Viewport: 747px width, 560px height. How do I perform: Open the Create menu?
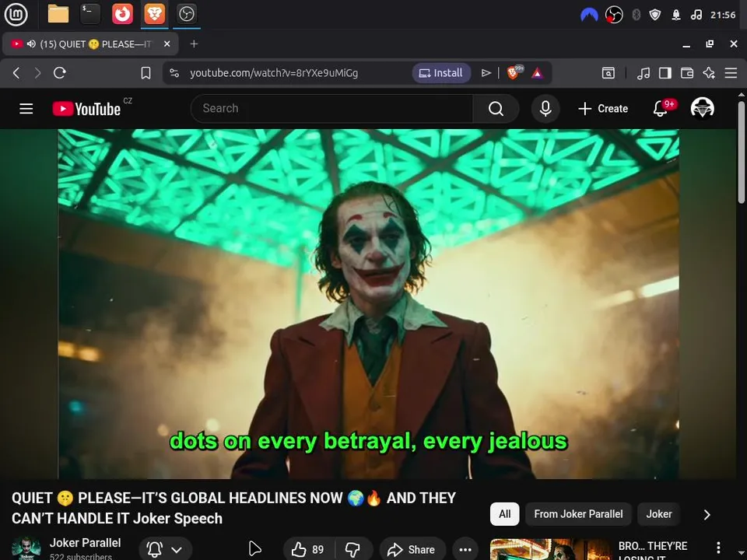pos(603,109)
